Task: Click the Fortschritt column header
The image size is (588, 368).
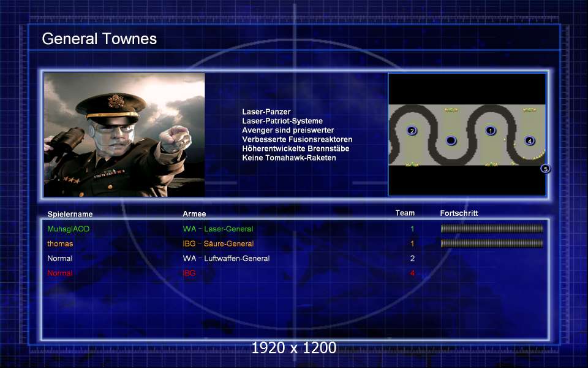Action: pyautogui.click(x=459, y=213)
